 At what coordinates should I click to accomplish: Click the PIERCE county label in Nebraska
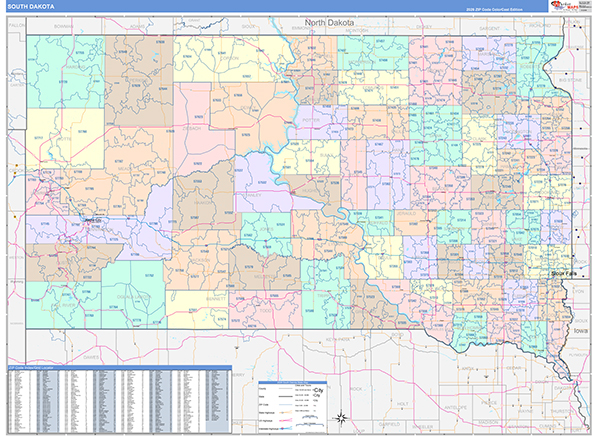click(x=489, y=403)
